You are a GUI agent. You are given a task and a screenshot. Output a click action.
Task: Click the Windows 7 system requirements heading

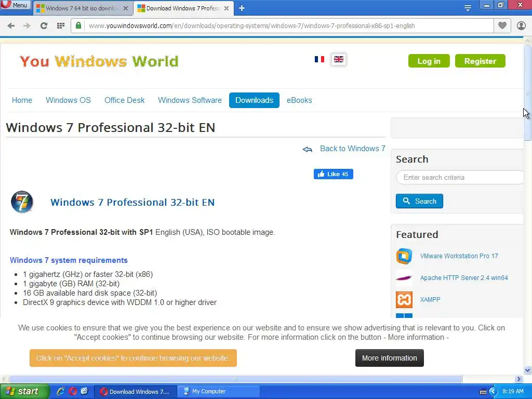[x=69, y=260]
